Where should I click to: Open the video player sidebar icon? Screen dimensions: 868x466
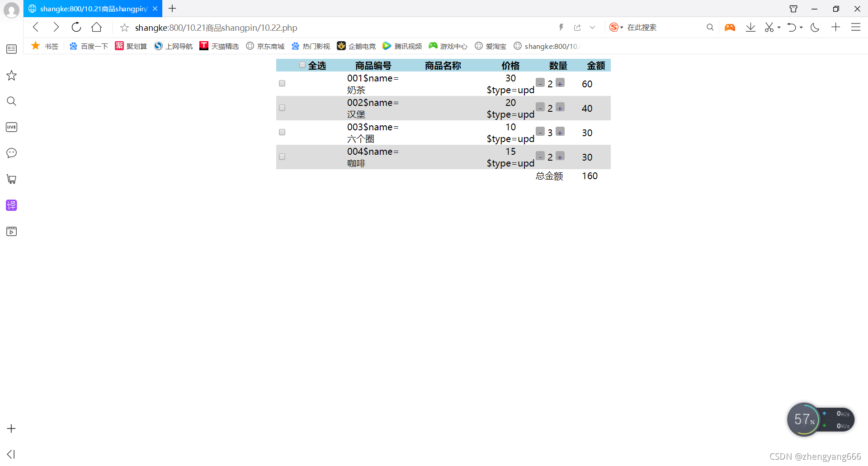(12, 232)
